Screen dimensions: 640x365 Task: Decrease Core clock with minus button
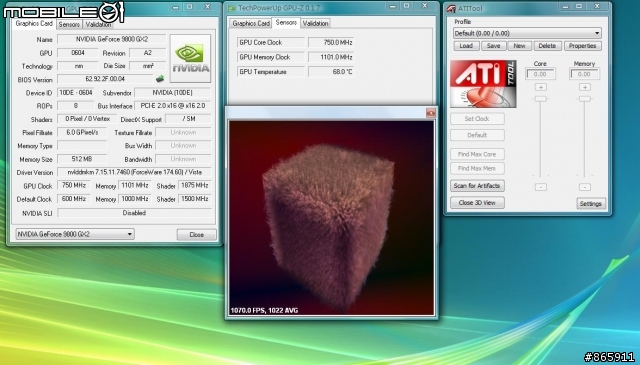point(540,187)
